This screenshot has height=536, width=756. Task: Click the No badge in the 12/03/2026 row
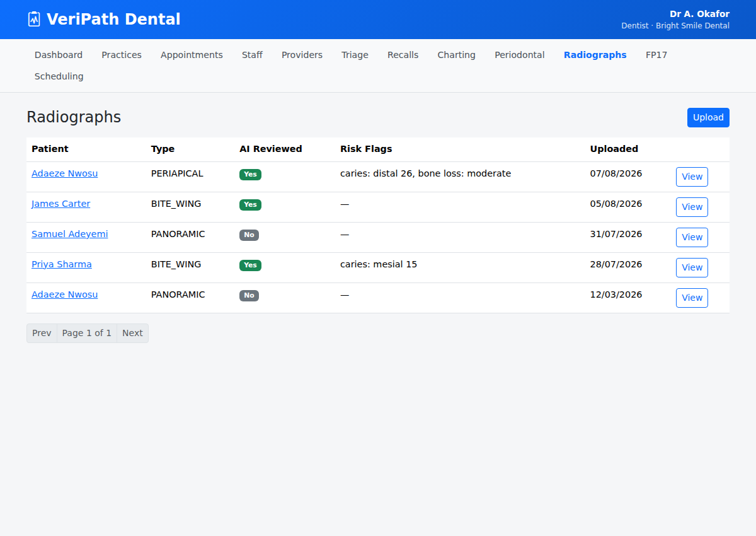(249, 295)
